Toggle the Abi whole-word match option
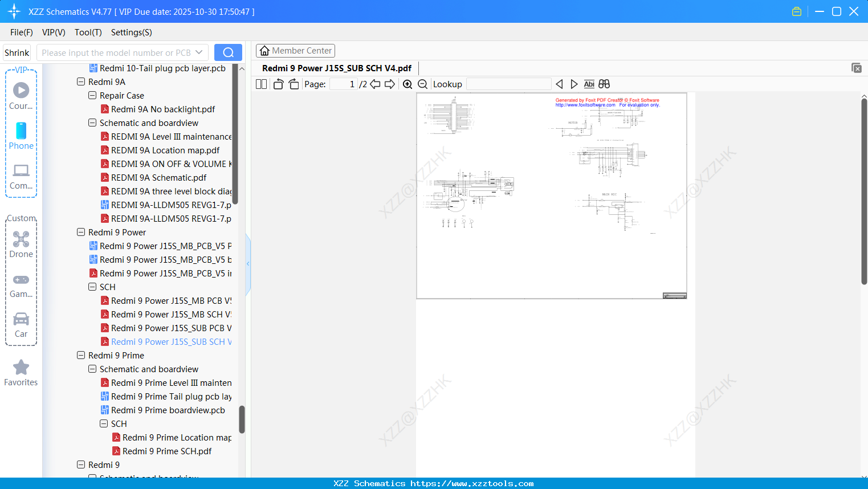 589,84
